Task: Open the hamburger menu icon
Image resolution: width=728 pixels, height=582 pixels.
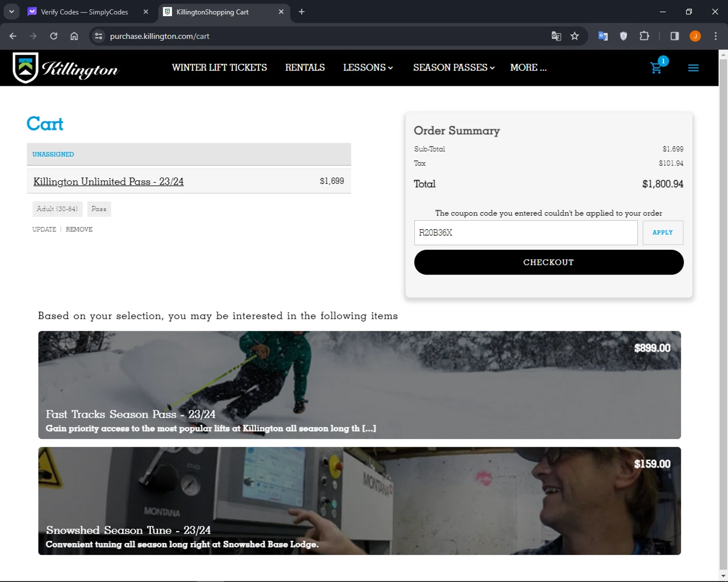Action: (x=694, y=68)
